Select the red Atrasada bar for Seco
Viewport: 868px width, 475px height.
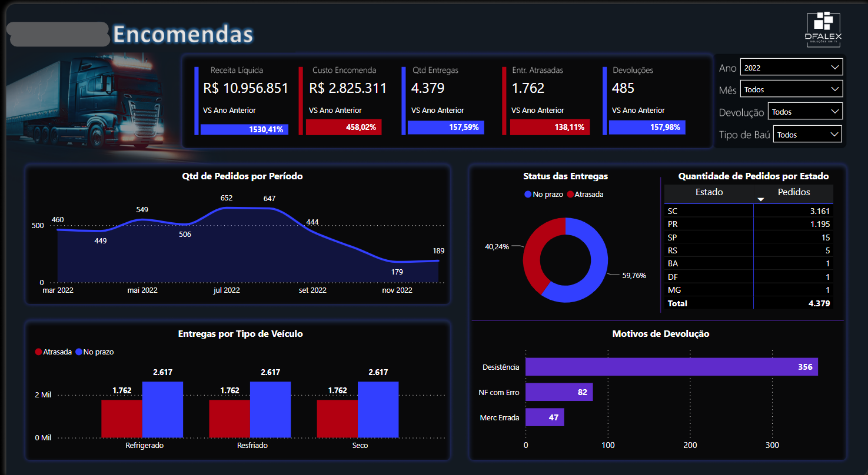(337, 419)
